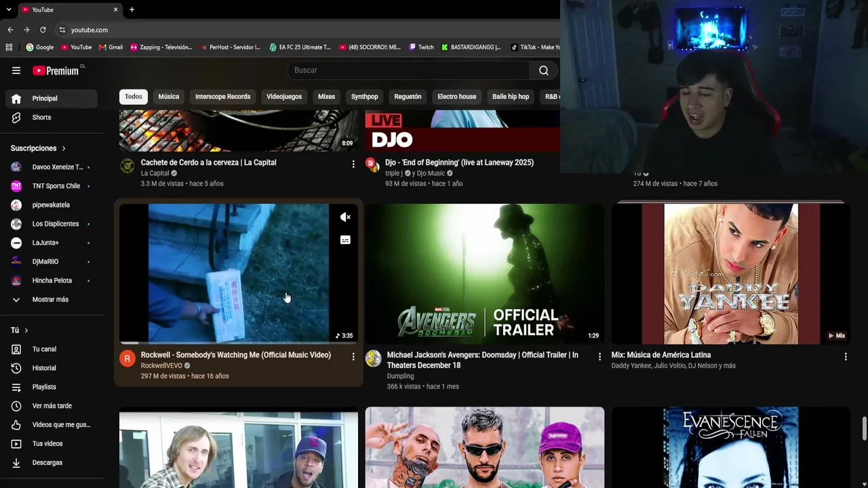Open the browser apps grid shortcut

tap(9, 47)
